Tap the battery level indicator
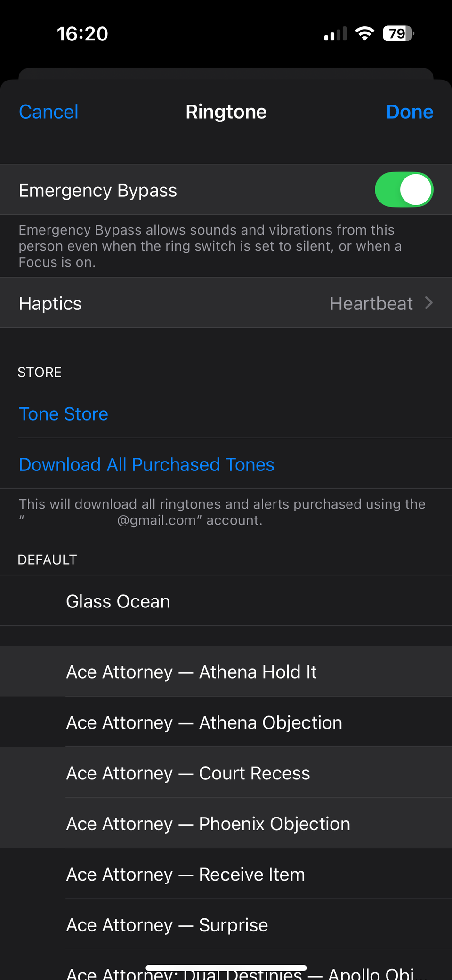 click(398, 34)
